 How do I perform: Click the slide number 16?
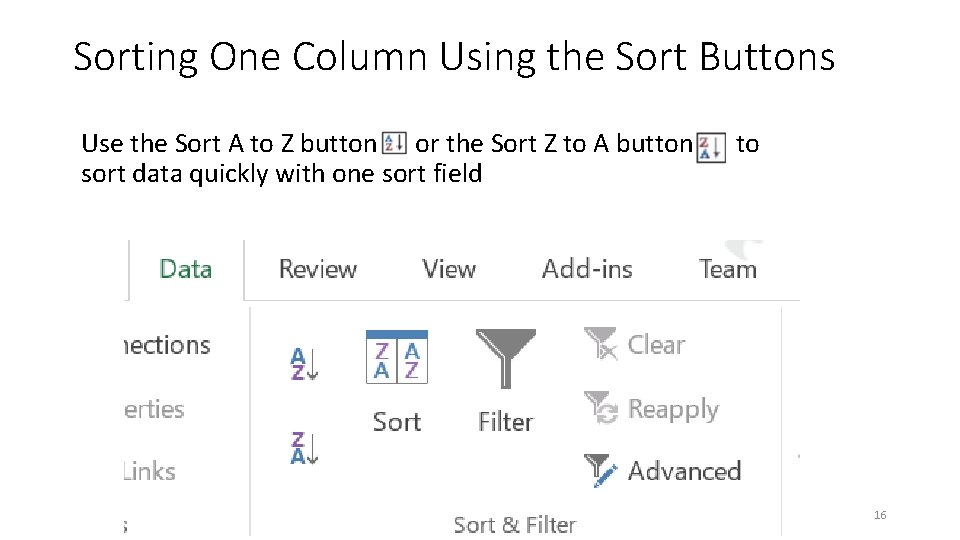tap(880, 515)
